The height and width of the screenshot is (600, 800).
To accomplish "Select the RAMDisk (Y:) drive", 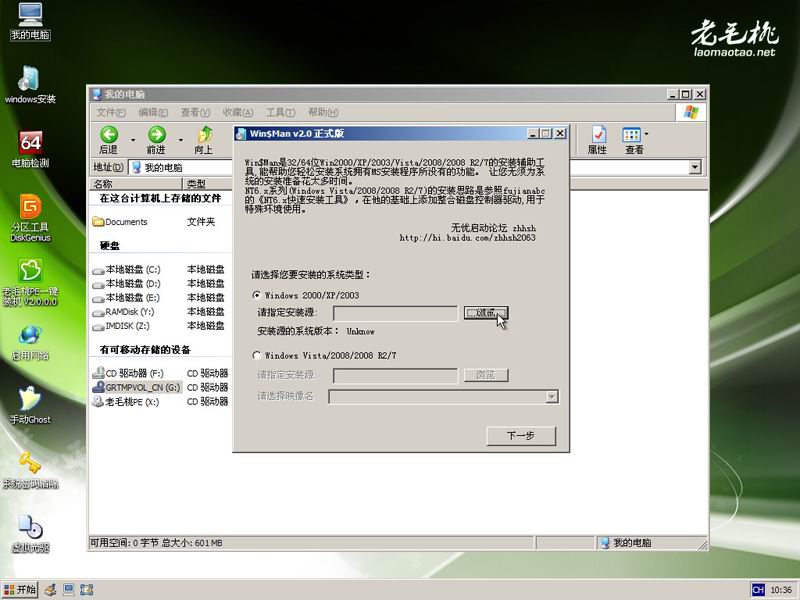I will click(x=123, y=312).
